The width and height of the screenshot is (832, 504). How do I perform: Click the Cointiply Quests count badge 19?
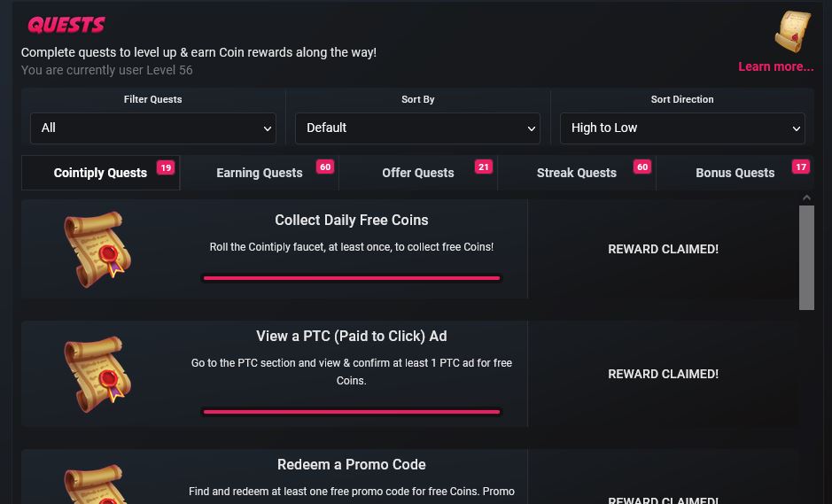(x=166, y=167)
